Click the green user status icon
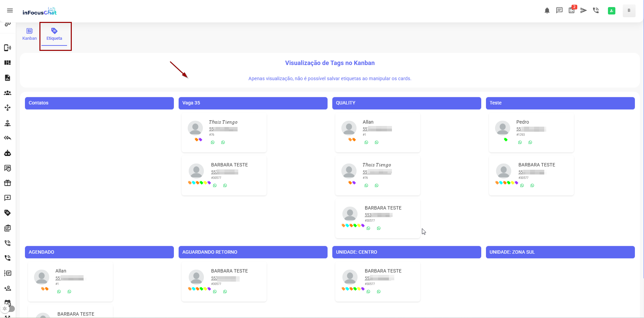The width and height of the screenshot is (644, 318). tap(611, 11)
